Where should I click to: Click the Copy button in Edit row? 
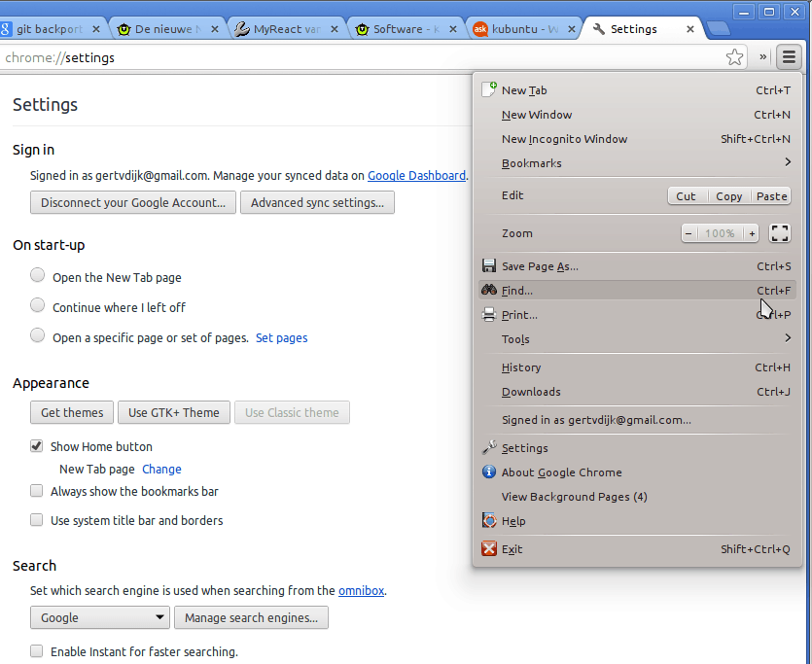[728, 196]
